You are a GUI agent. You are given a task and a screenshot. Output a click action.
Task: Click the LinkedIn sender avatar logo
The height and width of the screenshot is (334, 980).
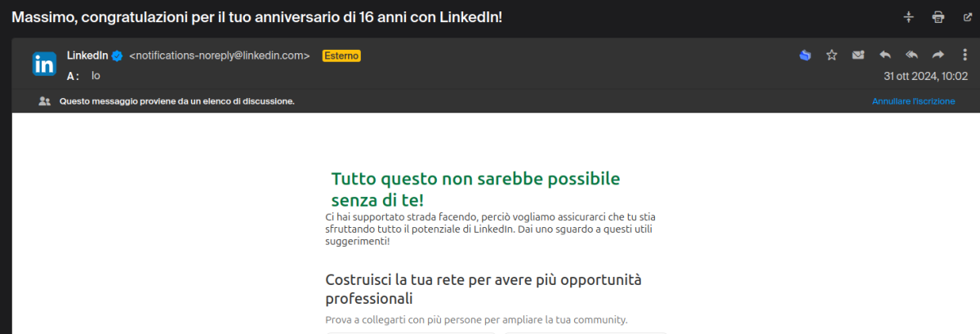coord(44,64)
